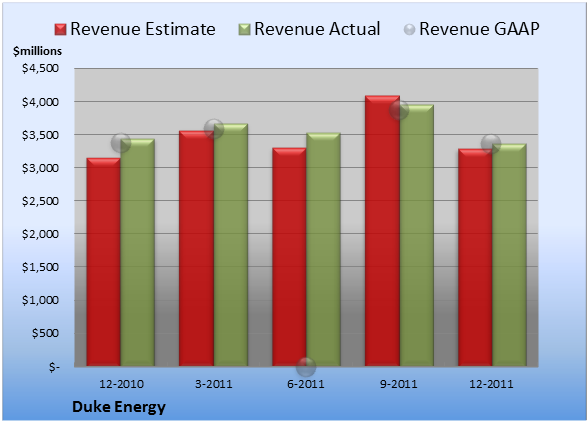Select the red estimate bar for 12-2011
Screen dimensions: 588x422
click(475, 257)
